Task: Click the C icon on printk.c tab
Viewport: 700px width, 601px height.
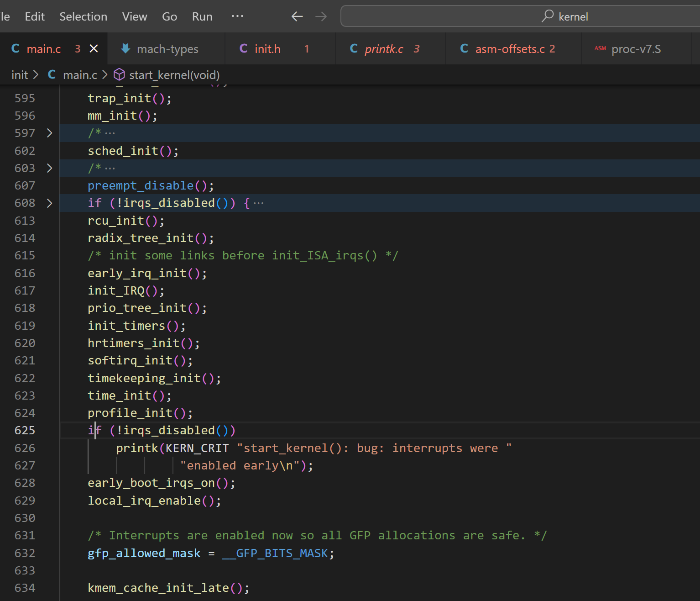Action: pyautogui.click(x=354, y=48)
